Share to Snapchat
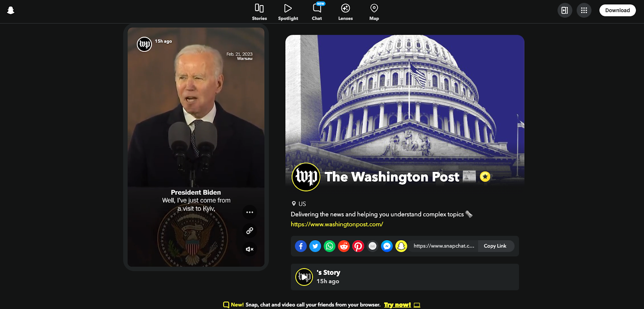This screenshot has height=309, width=644. pos(401,246)
